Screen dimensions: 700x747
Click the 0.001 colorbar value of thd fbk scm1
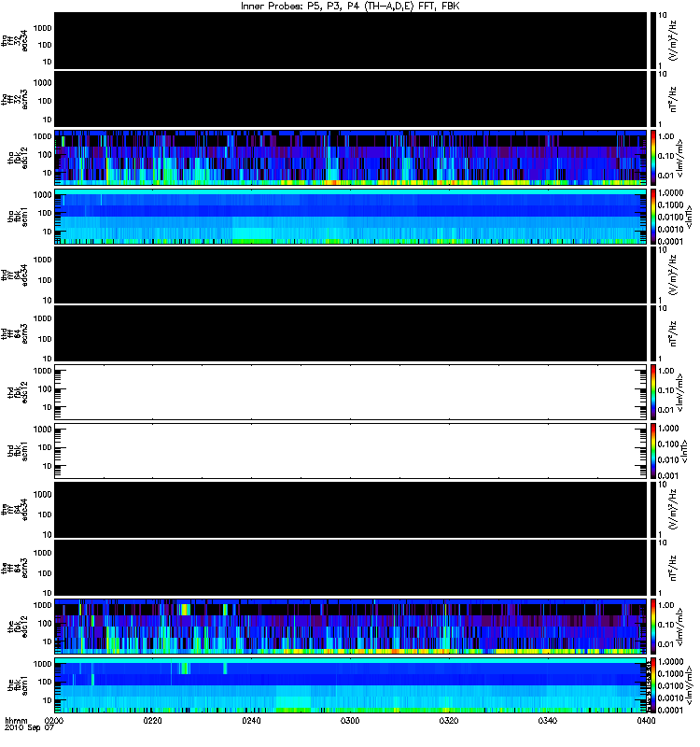(668, 475)
